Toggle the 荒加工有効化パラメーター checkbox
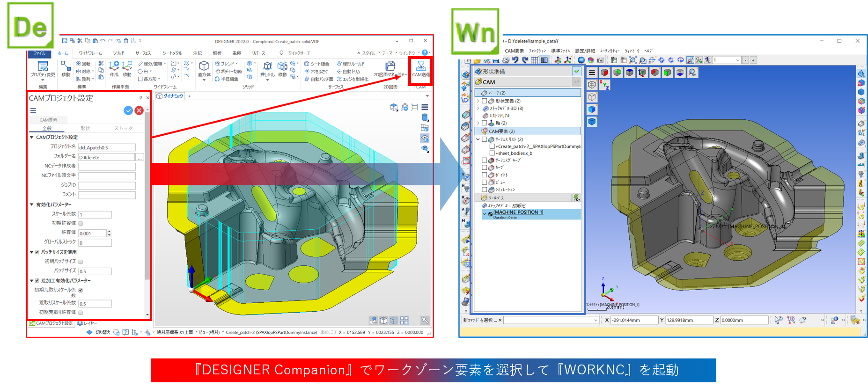The width and height of the screenshot is (868, 387). (37, 281)
